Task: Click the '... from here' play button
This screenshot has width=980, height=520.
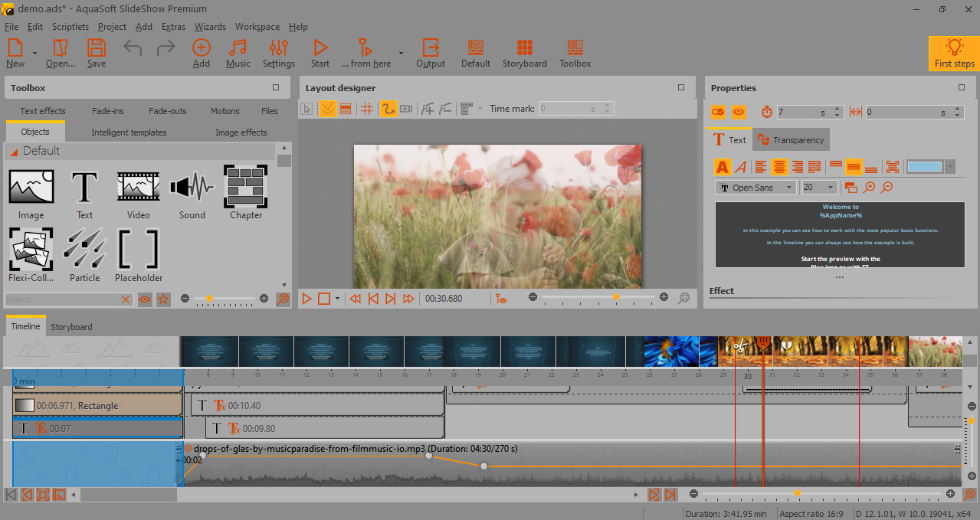Action: [x=366, y=53]
